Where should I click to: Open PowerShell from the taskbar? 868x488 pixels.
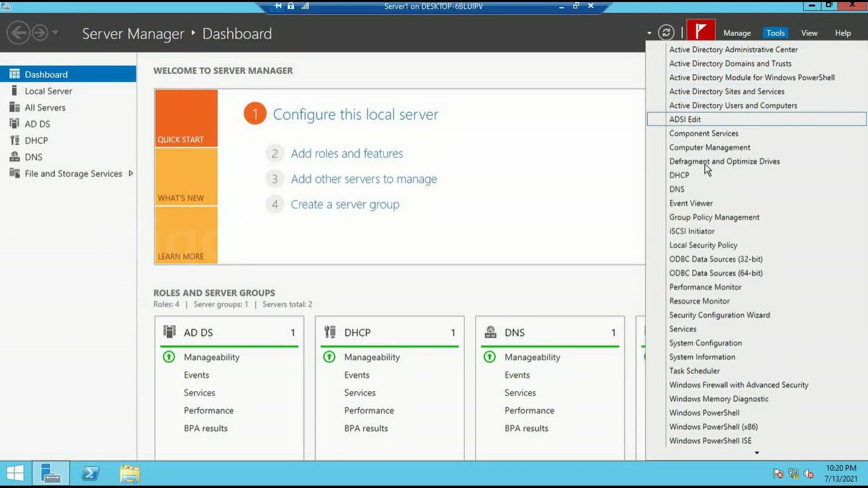click(90, 474)
